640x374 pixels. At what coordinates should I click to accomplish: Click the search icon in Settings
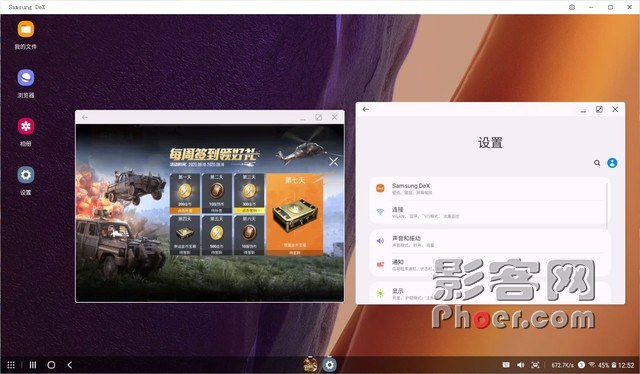click(x=597, y=163)
